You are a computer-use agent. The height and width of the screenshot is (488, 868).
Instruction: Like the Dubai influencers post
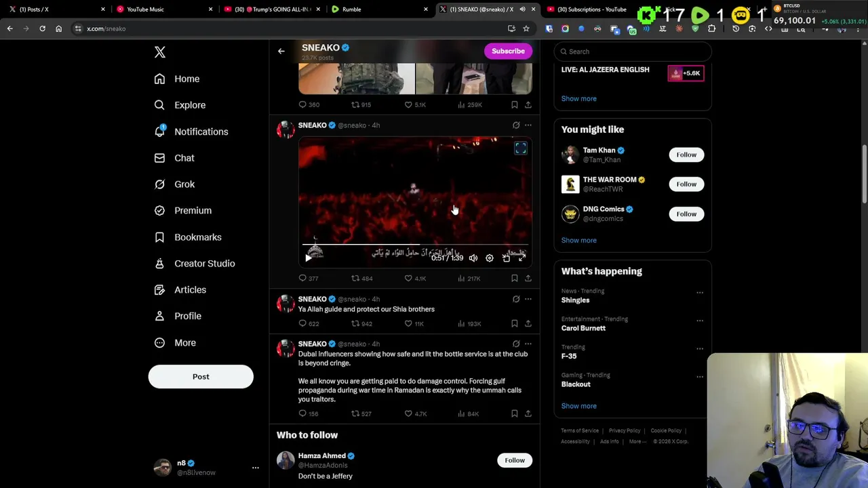tap(415, 414)
